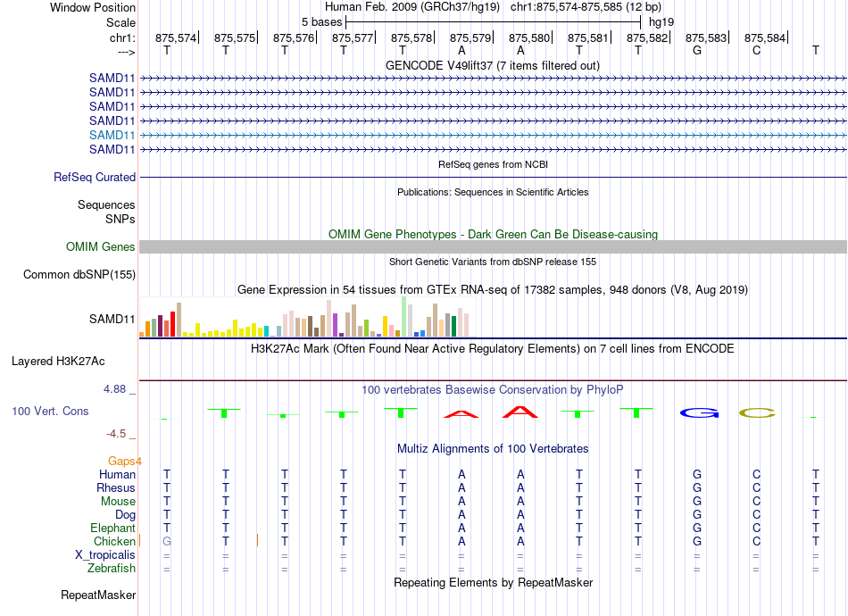848x616 pixels.
Task: Click the X_tropicalis alignment row label
Action: 105,555
